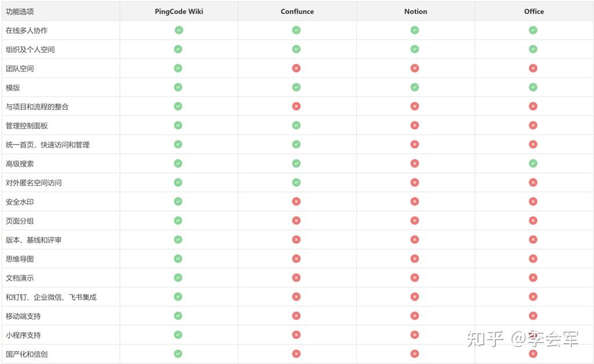594x364 pixels.
Task: Click PingCode Wiki green check for 在线多人协作
Action: (x=179, y=30)
